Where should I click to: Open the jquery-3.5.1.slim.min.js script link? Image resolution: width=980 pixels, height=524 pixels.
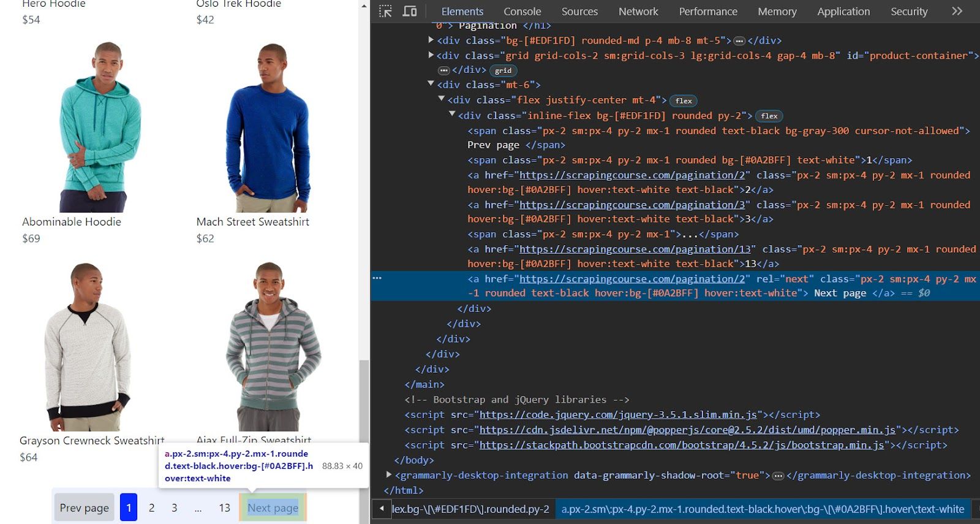pyautogui.click(x=618, y=415)
